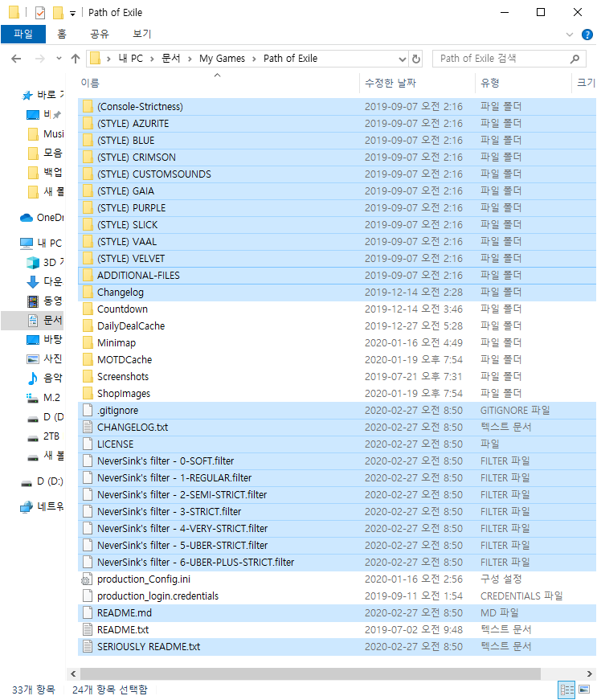
Task: Select OneDrive in navigation pane
Action: click(x=42, y=218)
